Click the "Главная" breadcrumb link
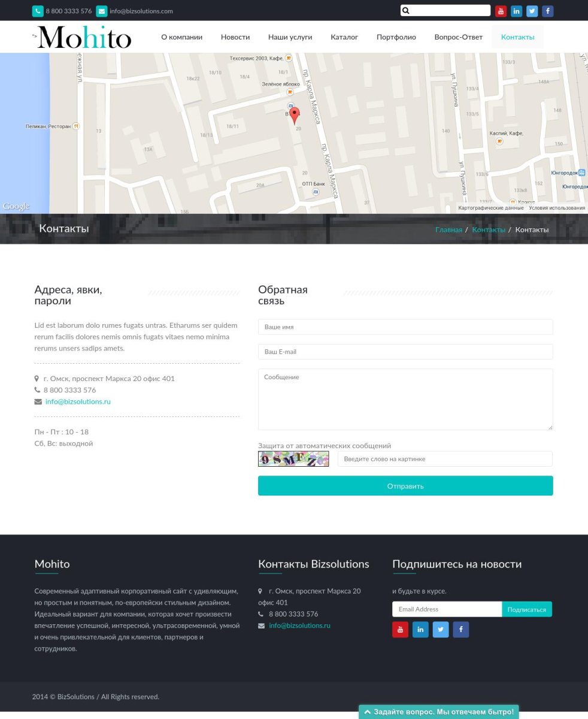 coord(448,229)
